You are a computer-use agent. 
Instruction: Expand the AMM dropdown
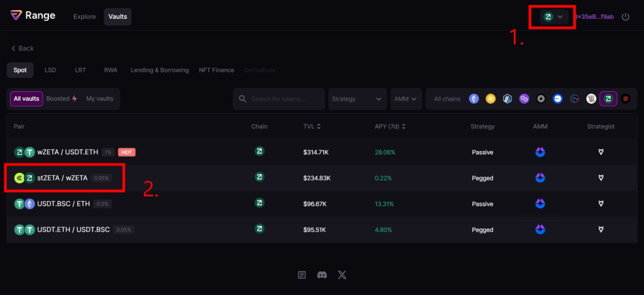[405, 99]
